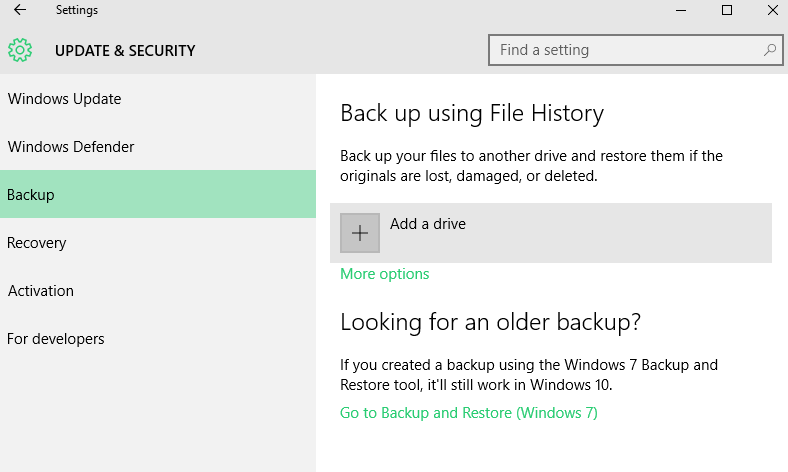Open the Activation section
788x472 pixels.
[158, 291]
